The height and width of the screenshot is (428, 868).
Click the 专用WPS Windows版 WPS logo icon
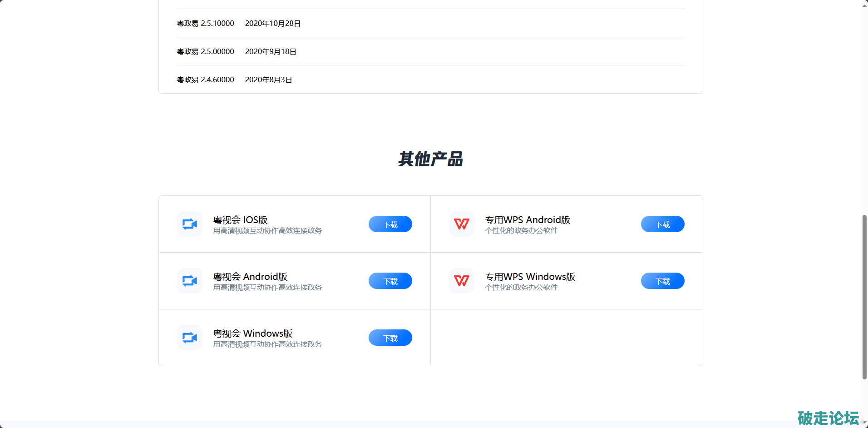tap(462, 281)
